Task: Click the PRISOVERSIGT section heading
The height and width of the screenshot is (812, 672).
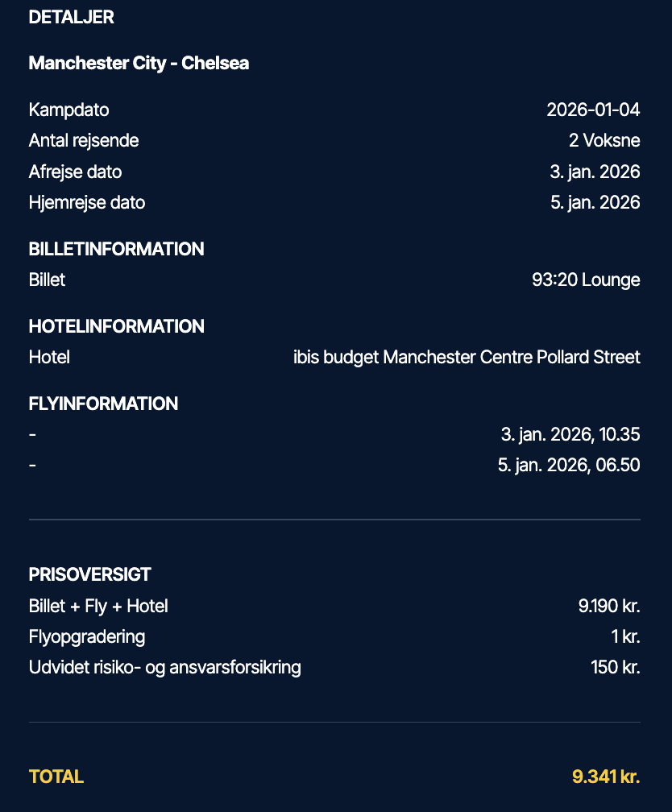Action: (89, 574)
